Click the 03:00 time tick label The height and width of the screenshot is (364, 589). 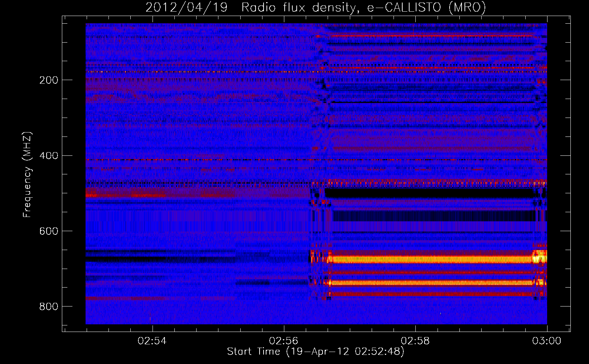pyautogui.click(x=547, y=341)
